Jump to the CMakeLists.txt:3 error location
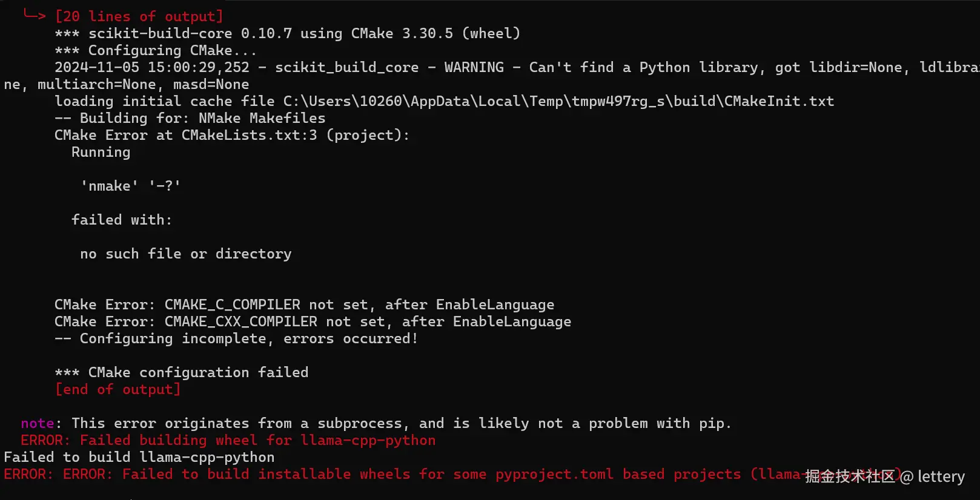 coord(249,135)
